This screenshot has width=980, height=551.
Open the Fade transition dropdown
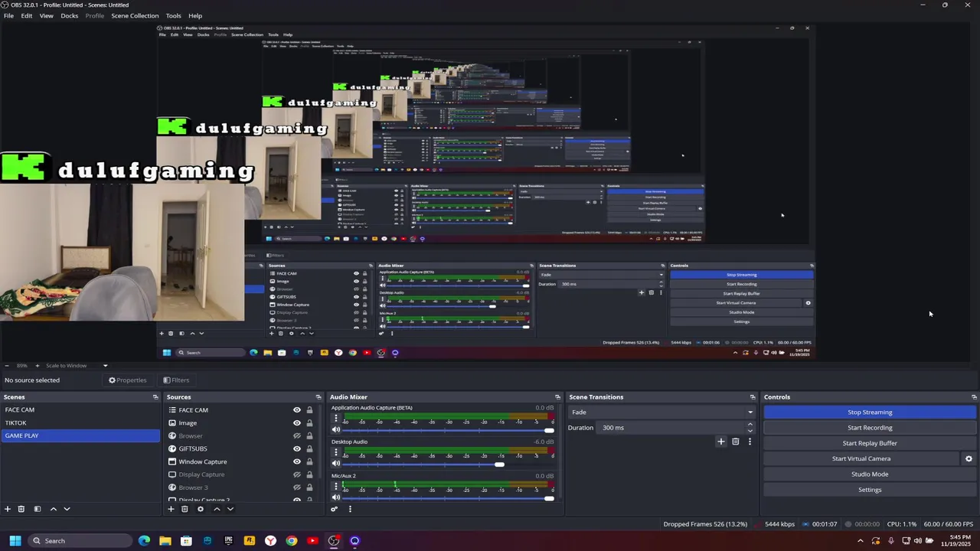coord(661,412)
